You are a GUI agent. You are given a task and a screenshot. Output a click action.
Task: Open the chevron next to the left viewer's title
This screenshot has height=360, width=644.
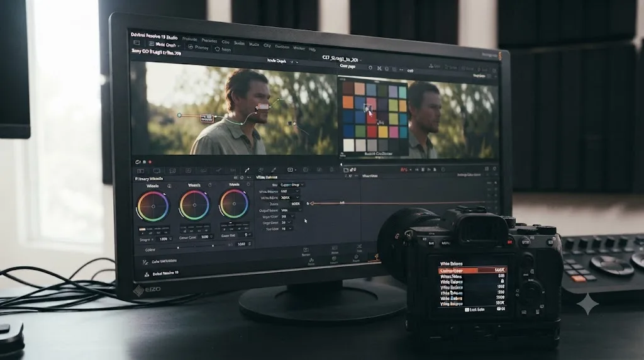(x=297, y=62)
